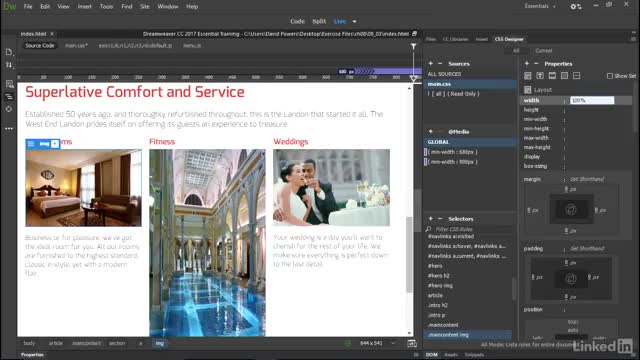Open the View menu
Viewport: 640px width, 360px height.
[x=63, y=7]
